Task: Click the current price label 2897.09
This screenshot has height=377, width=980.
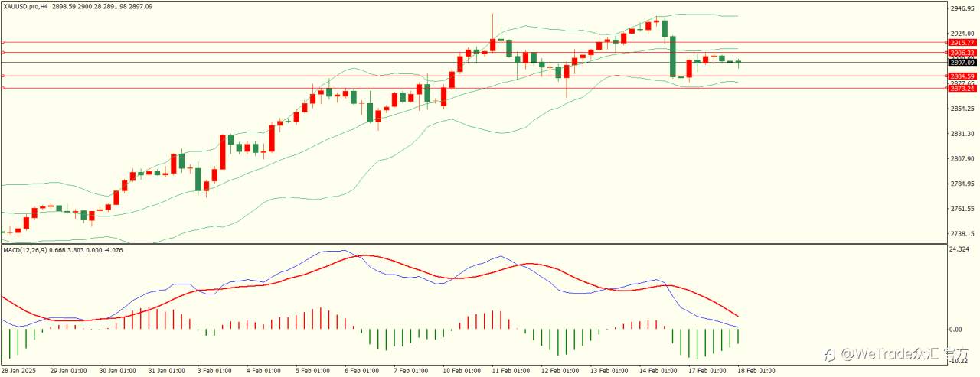Action: [x=962, y=63]
